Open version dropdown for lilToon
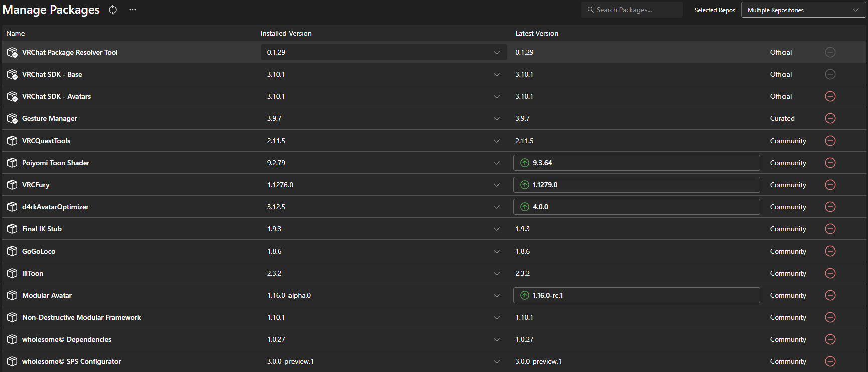This screenshot has width=868, height=372. (384, 273)
